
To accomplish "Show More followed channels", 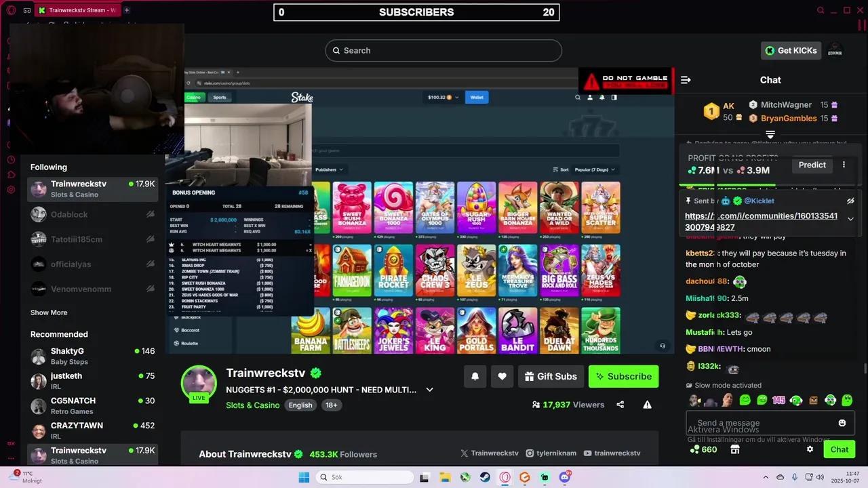I will [49, 312].
